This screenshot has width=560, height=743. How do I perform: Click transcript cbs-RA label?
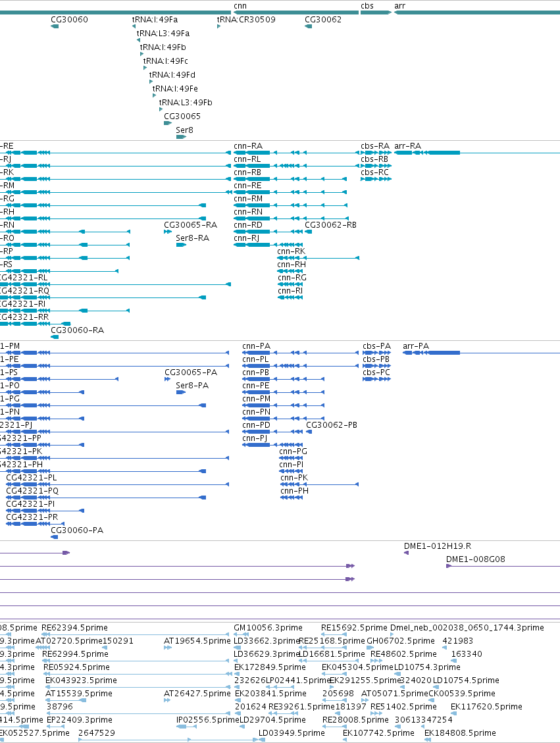coord(375,146)
